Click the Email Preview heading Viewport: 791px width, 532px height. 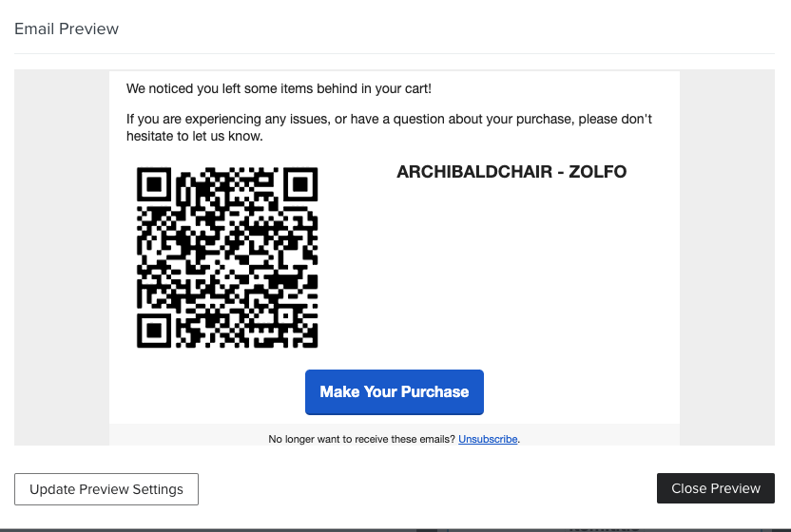pyautogui.click(x=67, y=28)
